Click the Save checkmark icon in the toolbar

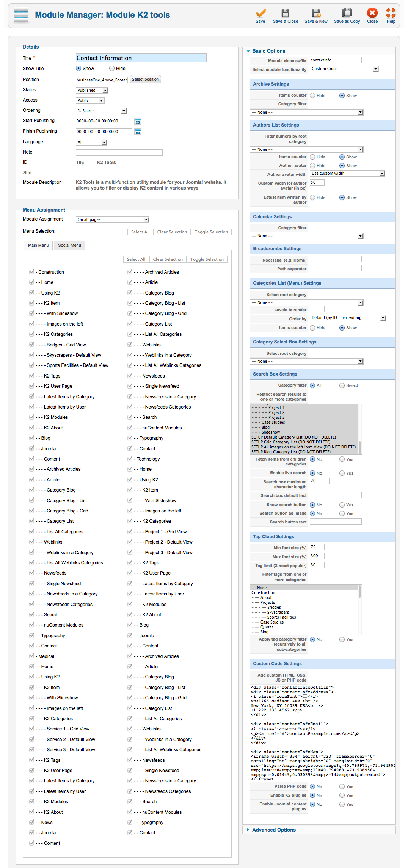tap(260, 13)
